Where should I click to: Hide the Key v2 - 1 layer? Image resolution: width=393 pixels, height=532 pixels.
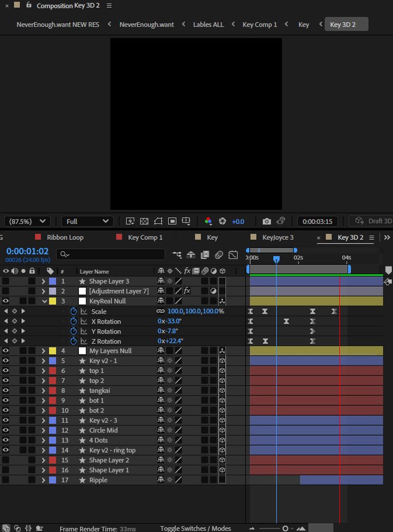pos(6,361)
